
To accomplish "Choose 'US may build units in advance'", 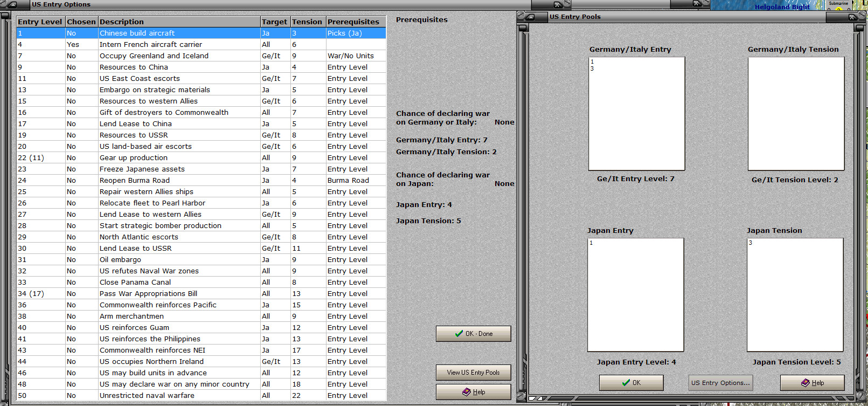I will tap(202, 373).
